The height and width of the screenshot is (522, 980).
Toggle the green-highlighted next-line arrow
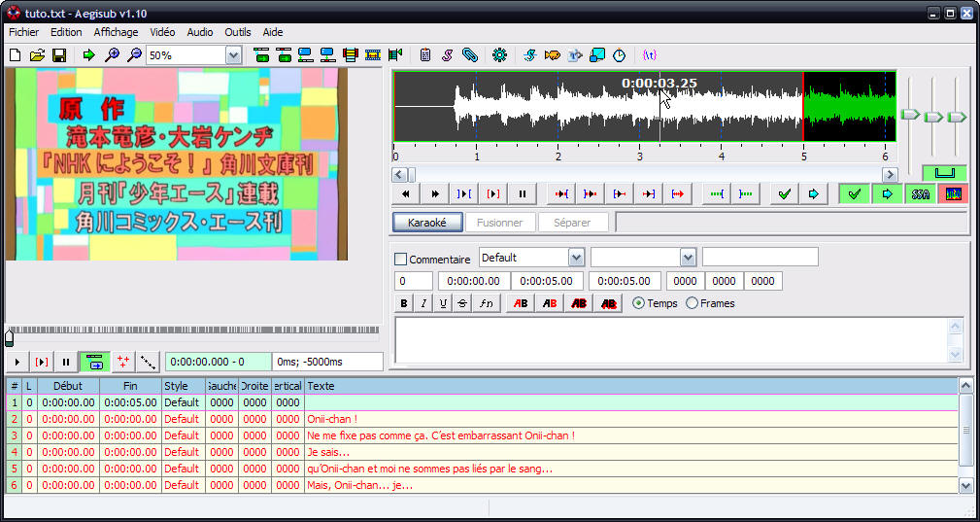(x=888, y=193)
